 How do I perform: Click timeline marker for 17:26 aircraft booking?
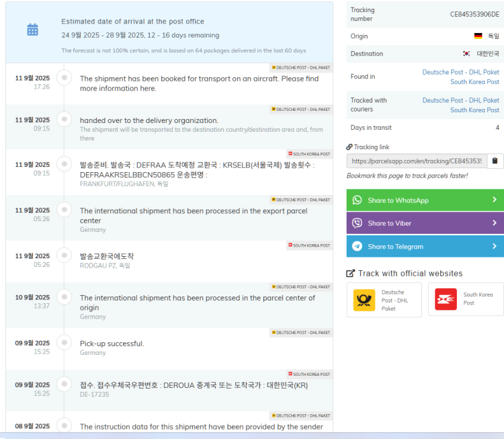(x=65, y=77)
